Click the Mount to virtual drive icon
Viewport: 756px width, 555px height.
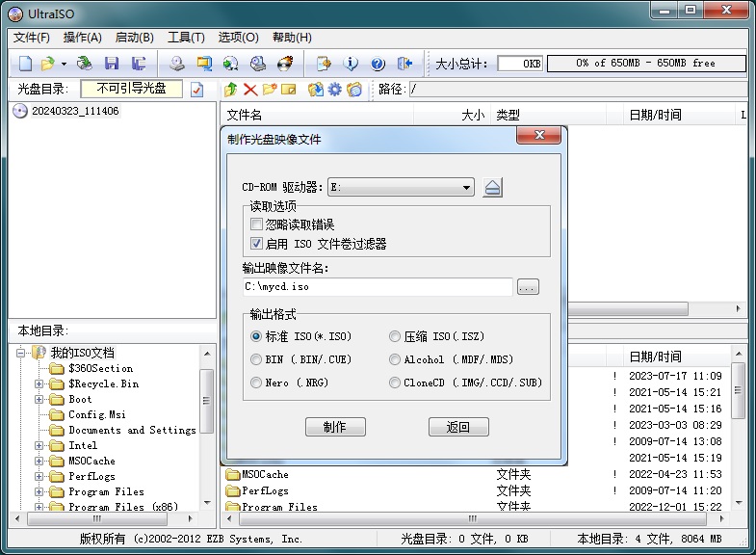click(258, 64)
